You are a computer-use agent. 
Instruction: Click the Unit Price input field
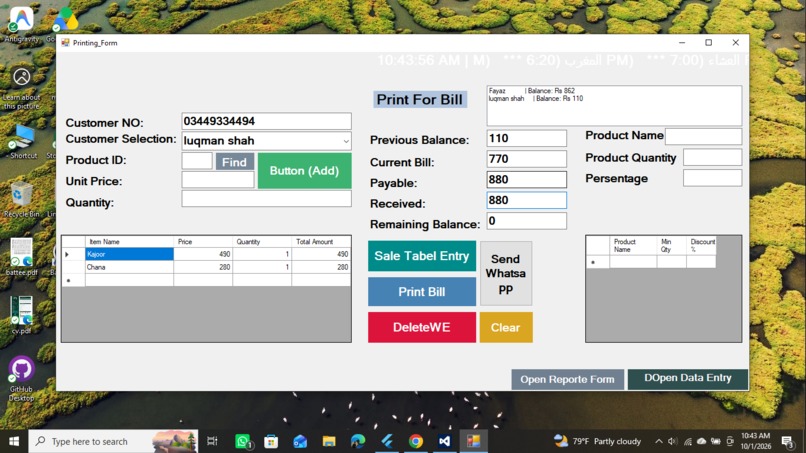click(218, 179)
